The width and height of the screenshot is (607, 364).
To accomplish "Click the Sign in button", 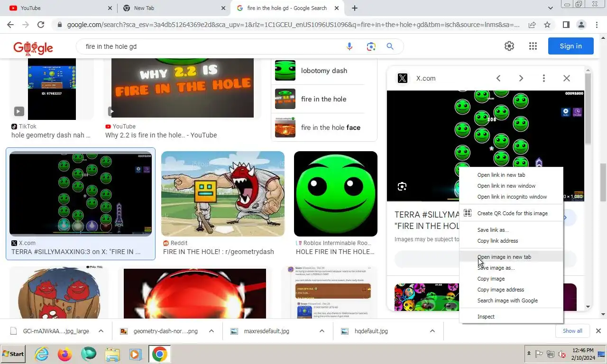I will tap(570, 46).
